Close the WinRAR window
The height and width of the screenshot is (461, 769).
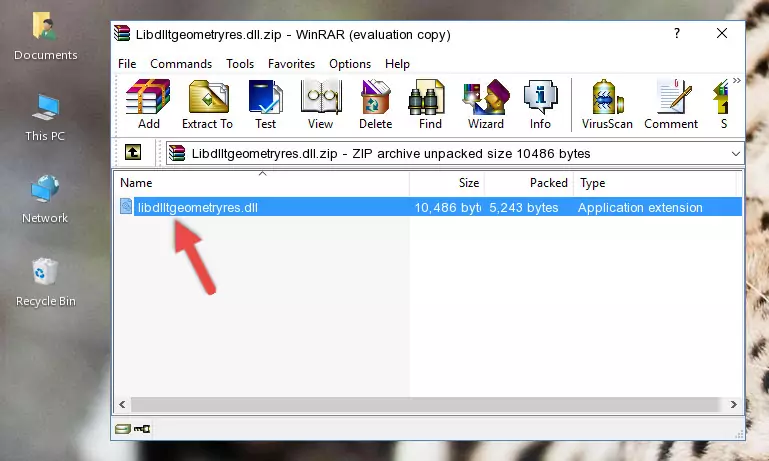click(722, 33)
